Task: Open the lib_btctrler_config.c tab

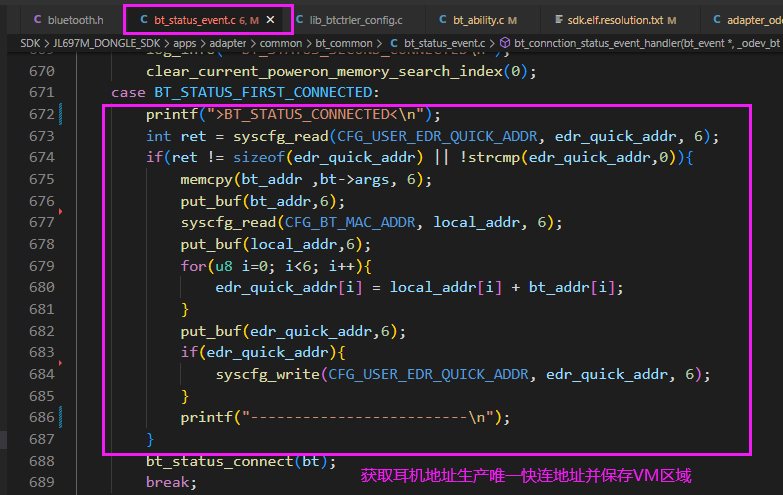Action: point(356,20)
